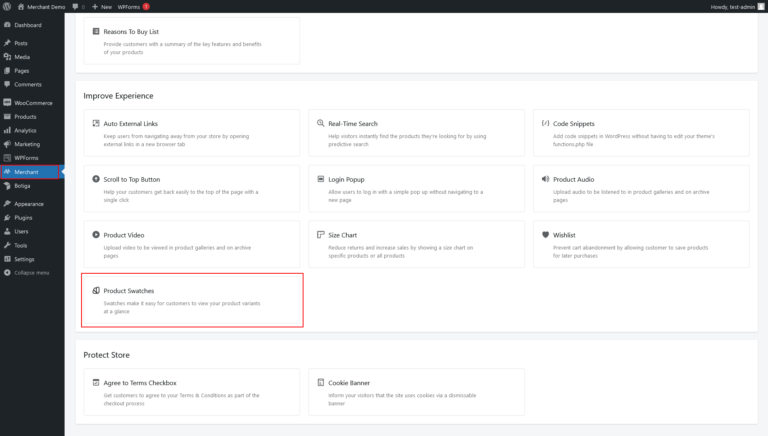Viewport: 768px width, 436px height.
Task: Click the Wishlist heart icon
Action: coord(546,235)
